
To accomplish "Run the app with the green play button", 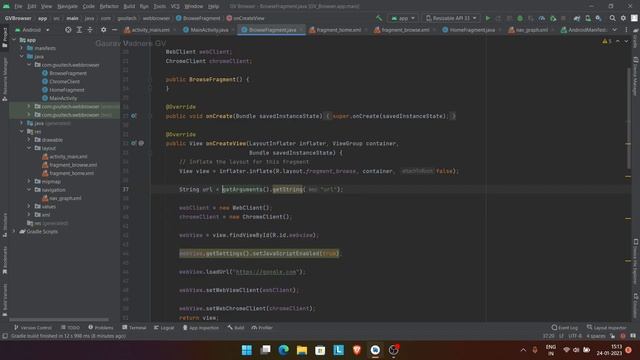I will (x=488, y=18).
